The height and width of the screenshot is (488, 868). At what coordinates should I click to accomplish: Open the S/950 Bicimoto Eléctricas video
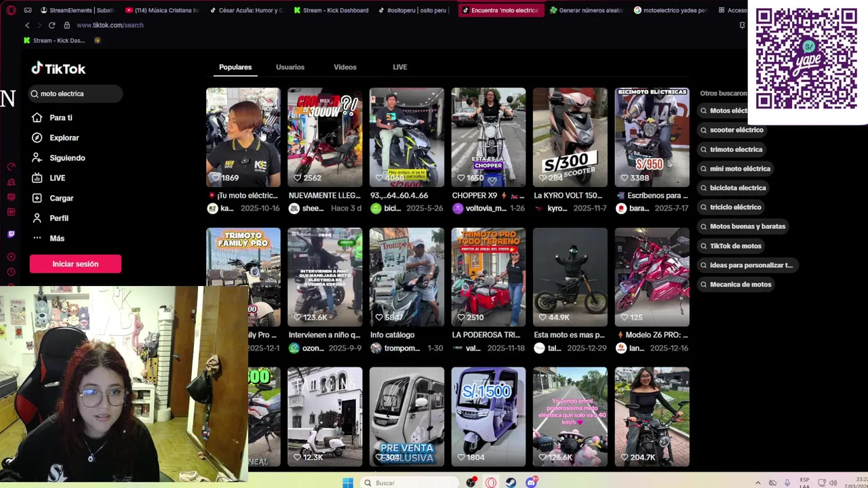coord(652,138)
